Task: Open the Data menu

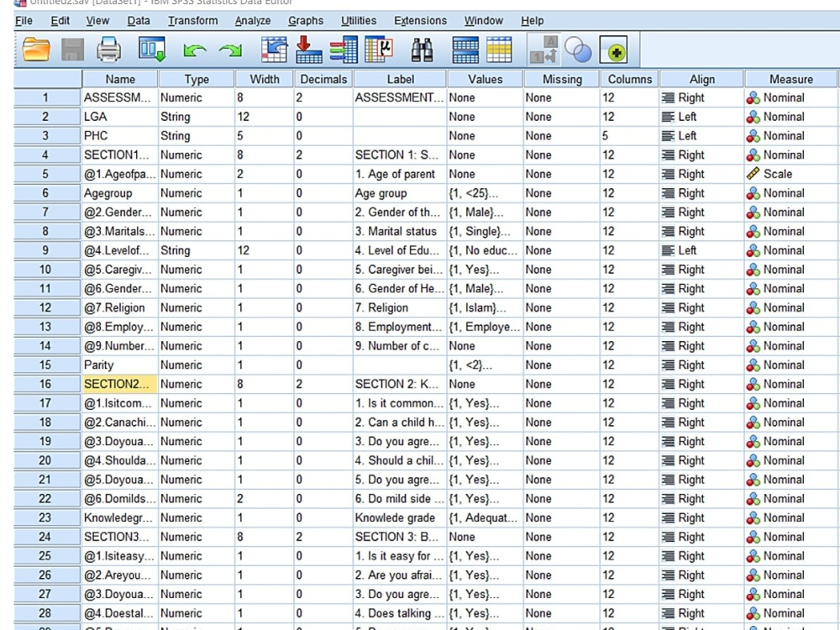Action: pyautogui.click(x=139, y=20)
